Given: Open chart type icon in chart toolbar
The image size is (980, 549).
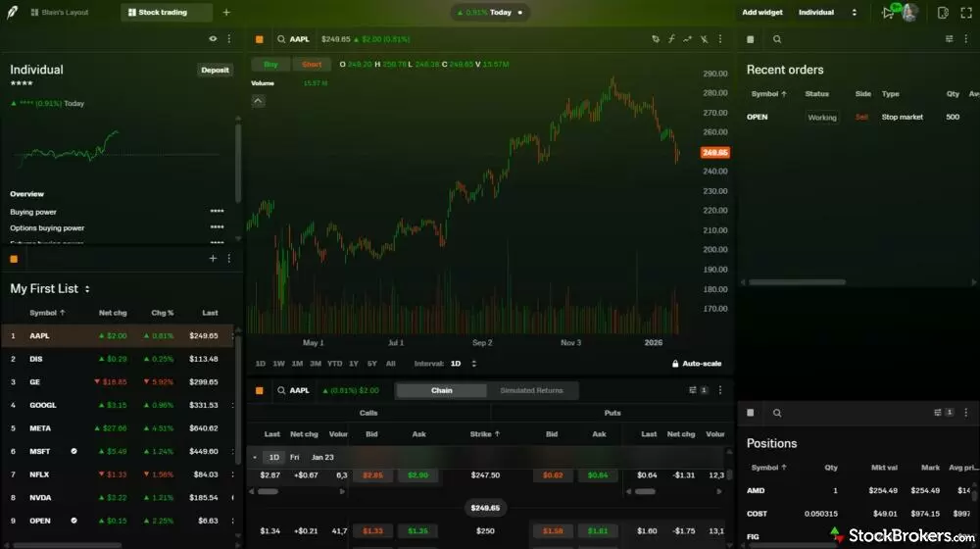Looking at the screenshot, I should click(655, 39).
